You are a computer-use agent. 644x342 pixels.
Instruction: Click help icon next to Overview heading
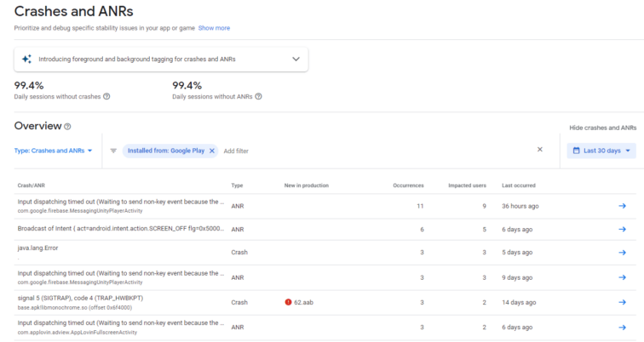point(67,127)
